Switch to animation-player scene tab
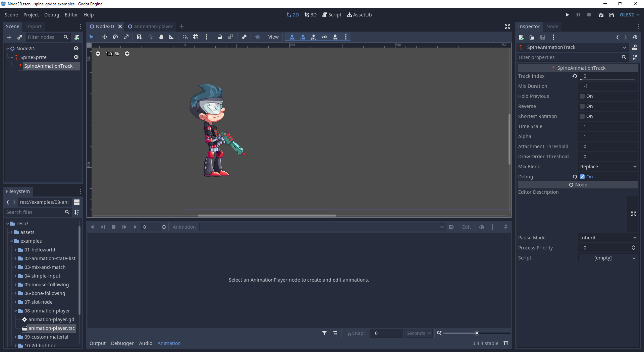The image size is (644, 352). [x=150, y=26]
